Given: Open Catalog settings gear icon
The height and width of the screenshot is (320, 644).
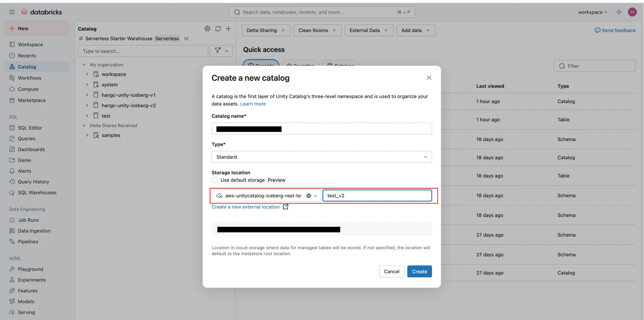Looking at the screenshot, I should [207, 29].
